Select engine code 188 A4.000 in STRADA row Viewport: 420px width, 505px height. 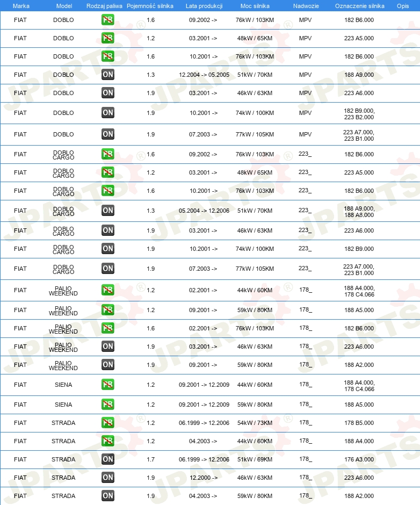359,441
